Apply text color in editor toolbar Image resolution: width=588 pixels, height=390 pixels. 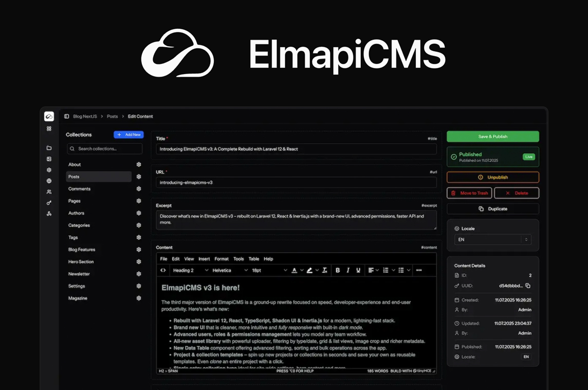click(x=295, y=270)
